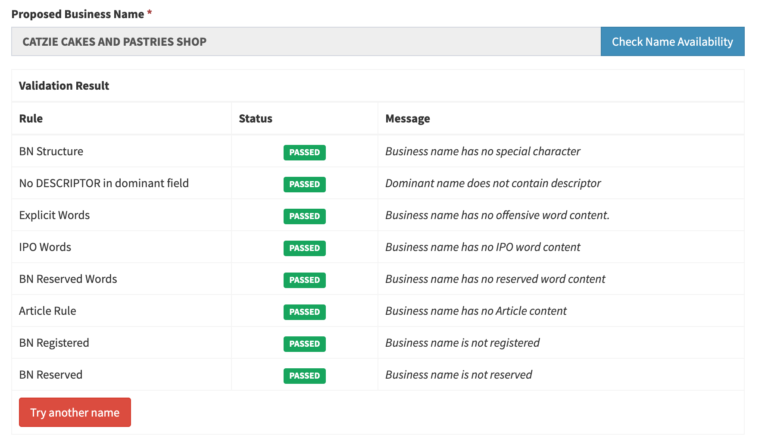Click the PASSED badge for BN Registered

[x=304, y=344]
